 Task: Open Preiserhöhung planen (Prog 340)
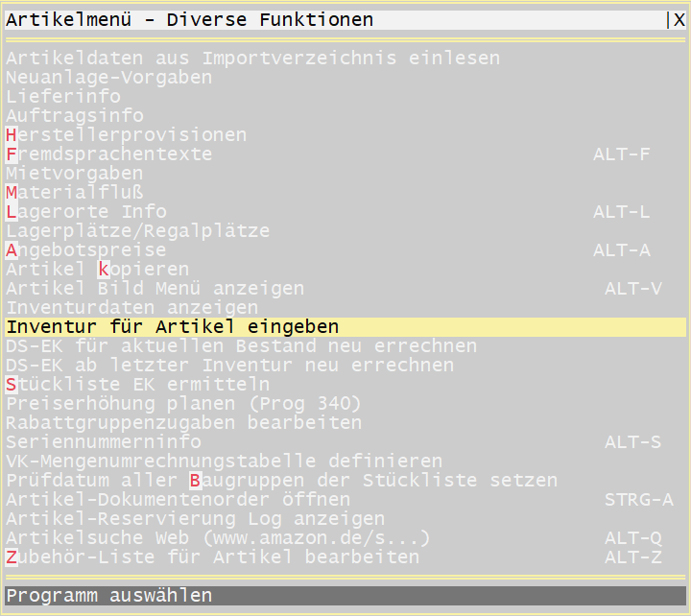184,404
